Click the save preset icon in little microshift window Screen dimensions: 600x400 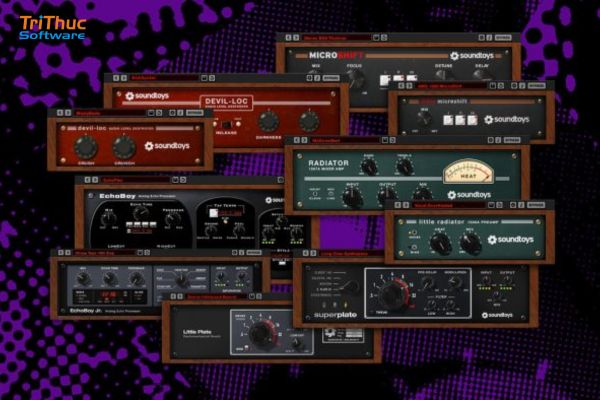(493, 86)
